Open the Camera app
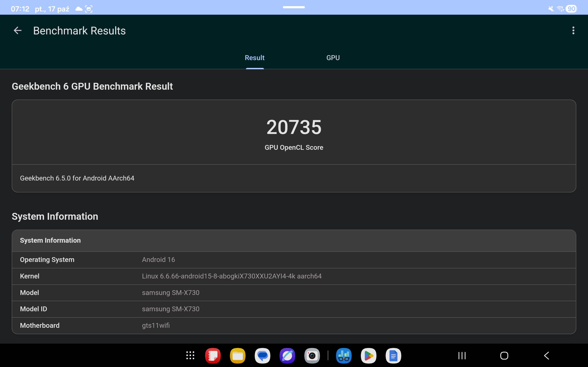Image resolution: width=588 pixels, height=367 pixels. coord(312,356)
